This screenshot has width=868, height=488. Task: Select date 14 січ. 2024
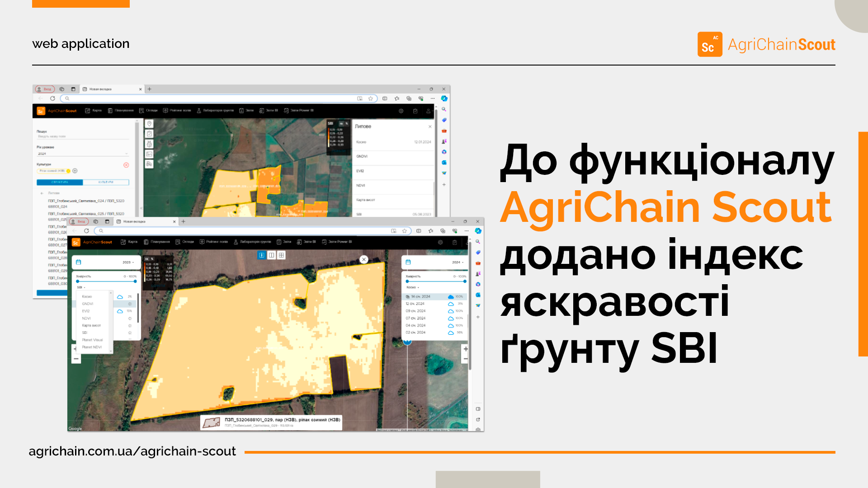coord(434,296)
